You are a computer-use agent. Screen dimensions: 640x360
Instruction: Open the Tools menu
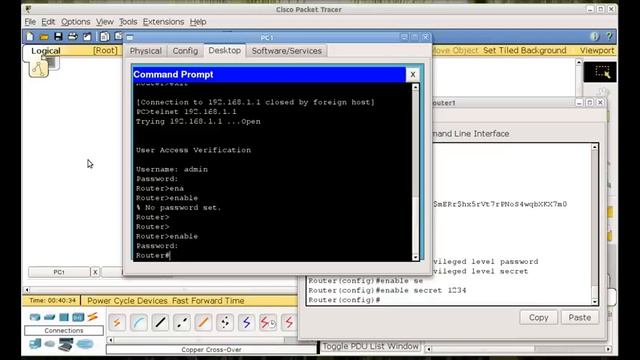click(128, 22)
